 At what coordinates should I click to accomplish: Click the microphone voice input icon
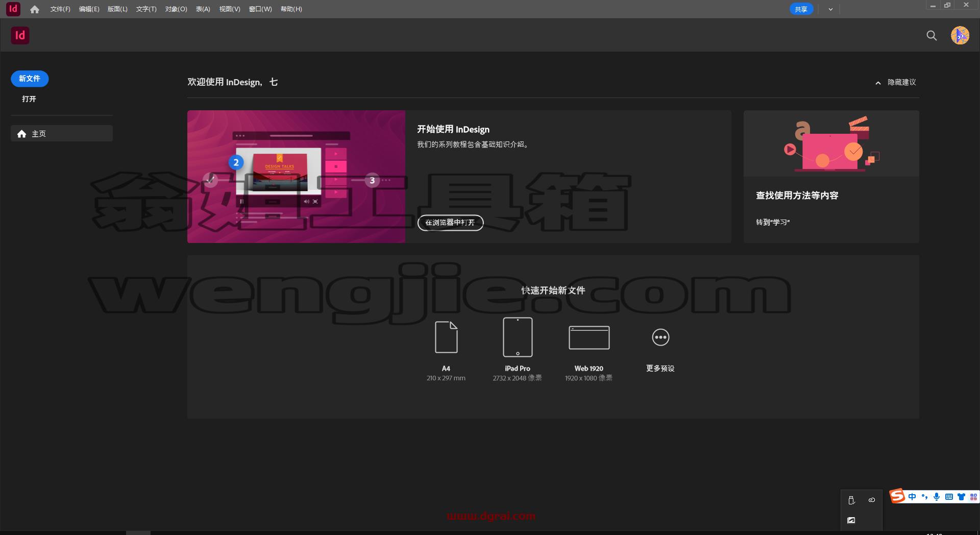click(937, 497)
